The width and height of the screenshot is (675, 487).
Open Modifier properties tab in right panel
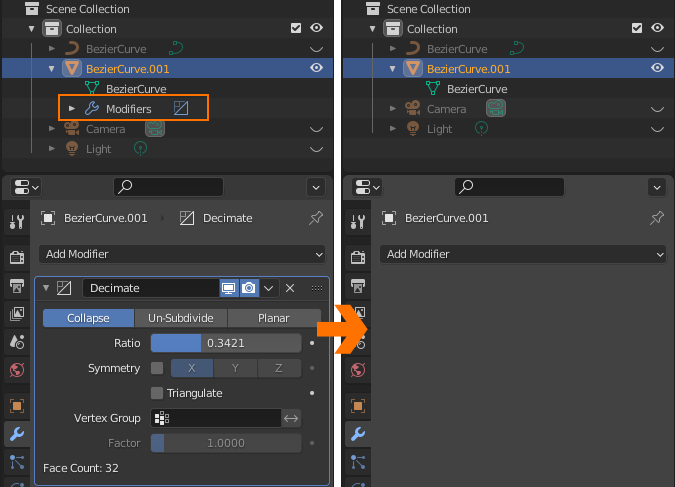[358, 434]
